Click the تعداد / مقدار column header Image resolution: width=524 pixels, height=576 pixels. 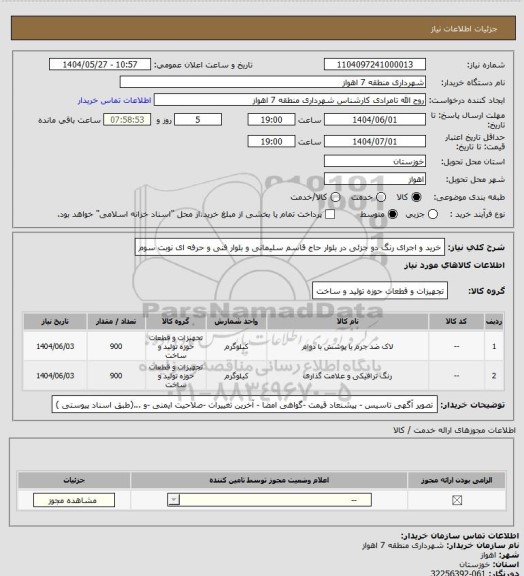coord(116,321)
